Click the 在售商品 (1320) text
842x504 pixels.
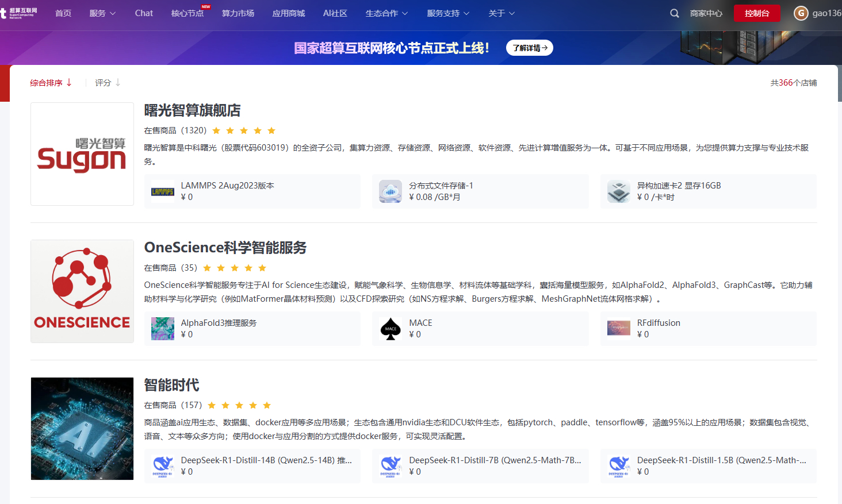click(175, 130)
